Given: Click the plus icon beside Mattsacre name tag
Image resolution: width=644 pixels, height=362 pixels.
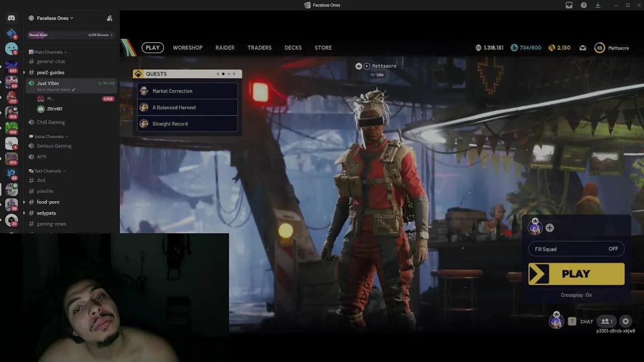Looking at the screenshot, I should tap(367, 66).
